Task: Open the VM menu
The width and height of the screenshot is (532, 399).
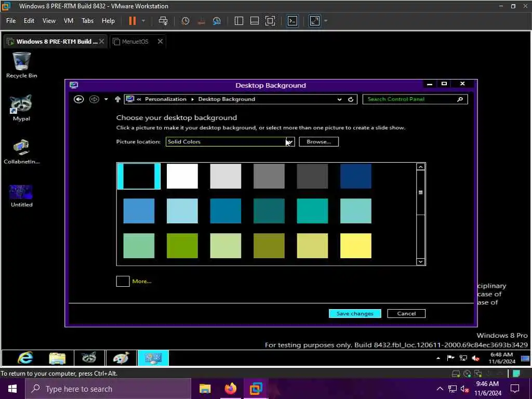Action: 69,21
